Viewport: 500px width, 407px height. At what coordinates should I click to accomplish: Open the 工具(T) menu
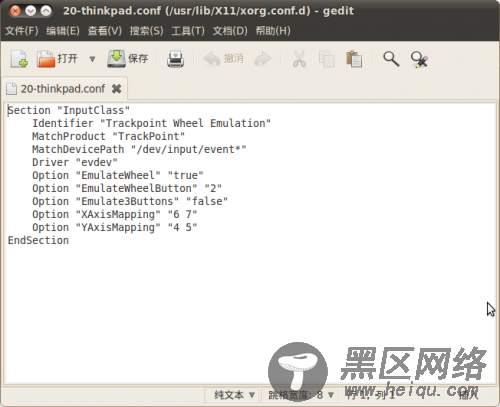pyautogui.click(x=188, y=31)
